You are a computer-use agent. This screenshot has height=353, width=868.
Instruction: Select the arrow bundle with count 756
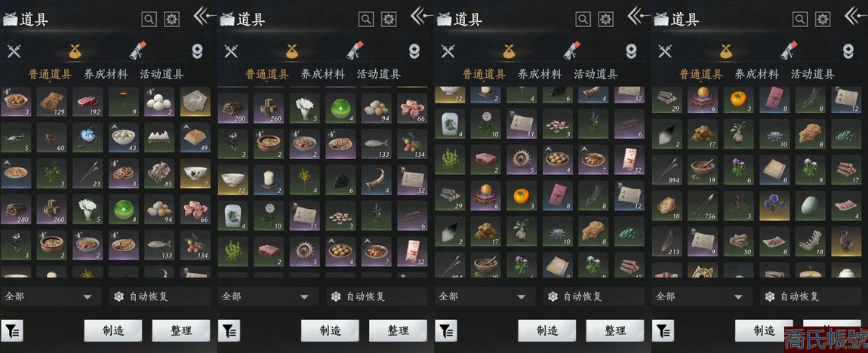[703, 206]
